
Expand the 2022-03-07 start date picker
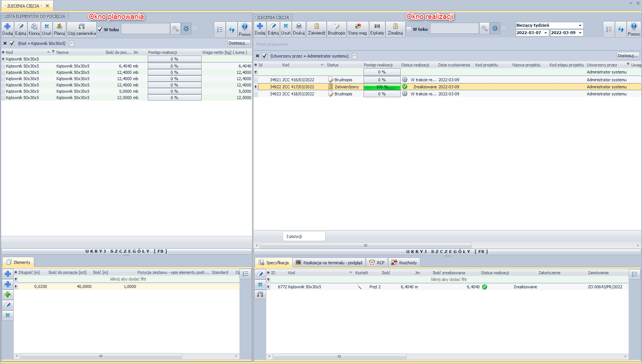[545, 33]
